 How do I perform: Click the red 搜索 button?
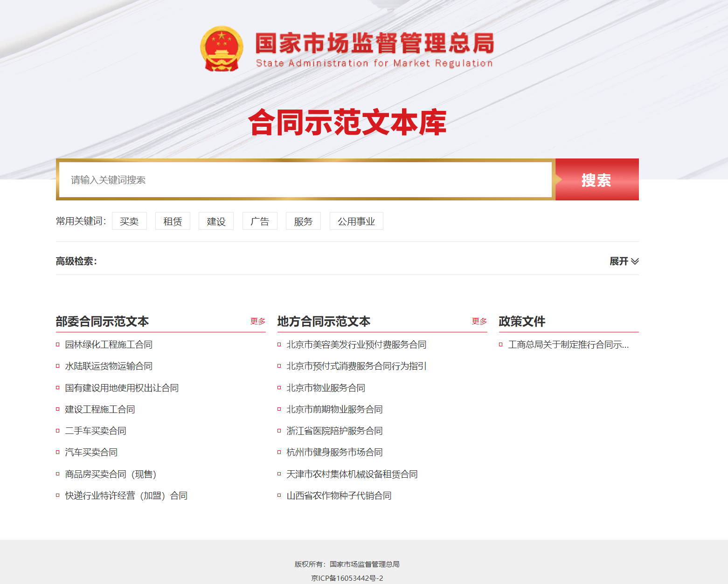(597, 179)
